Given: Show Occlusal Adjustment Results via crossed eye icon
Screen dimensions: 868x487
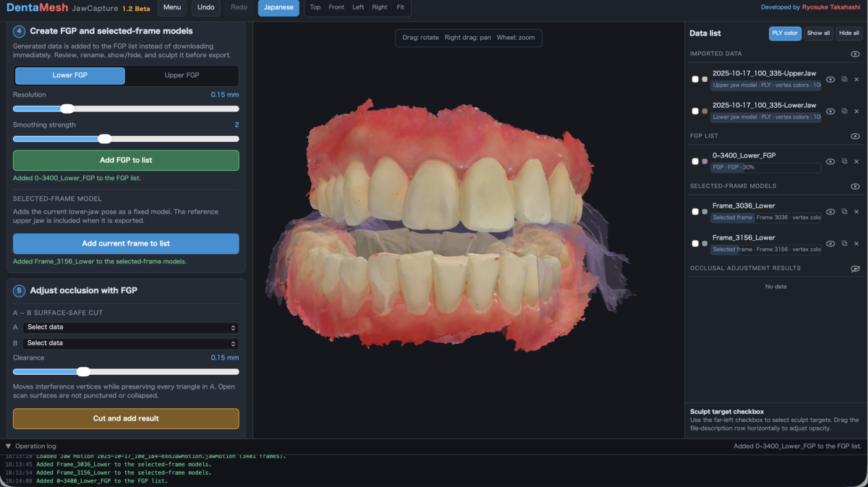Looking at the screenshot, I should [x=856, y=268].
